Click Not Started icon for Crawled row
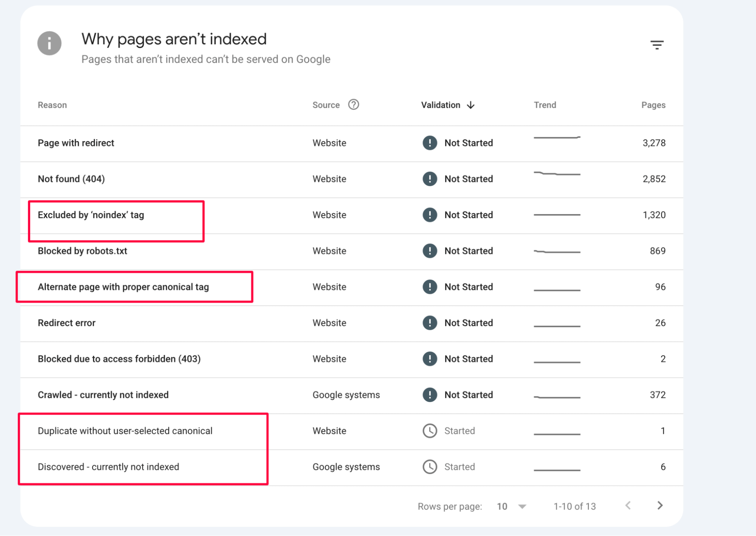The image size is (756, 536). point(430,395)
